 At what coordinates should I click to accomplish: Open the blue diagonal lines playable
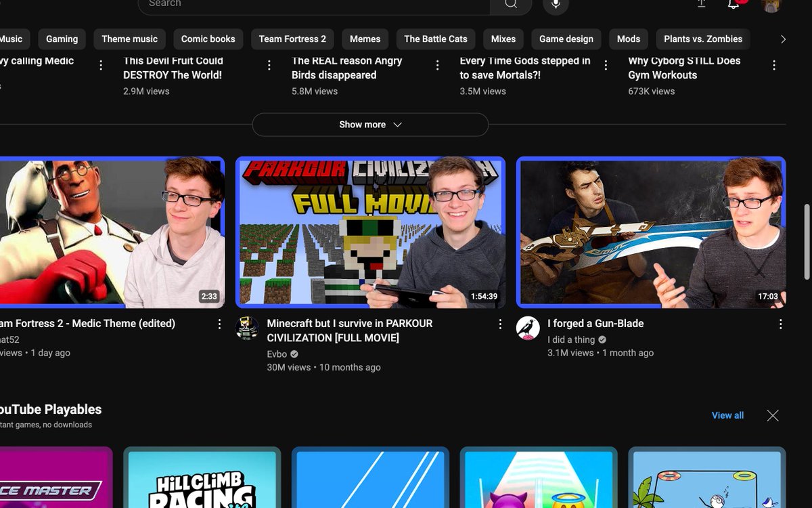(370, 478)
